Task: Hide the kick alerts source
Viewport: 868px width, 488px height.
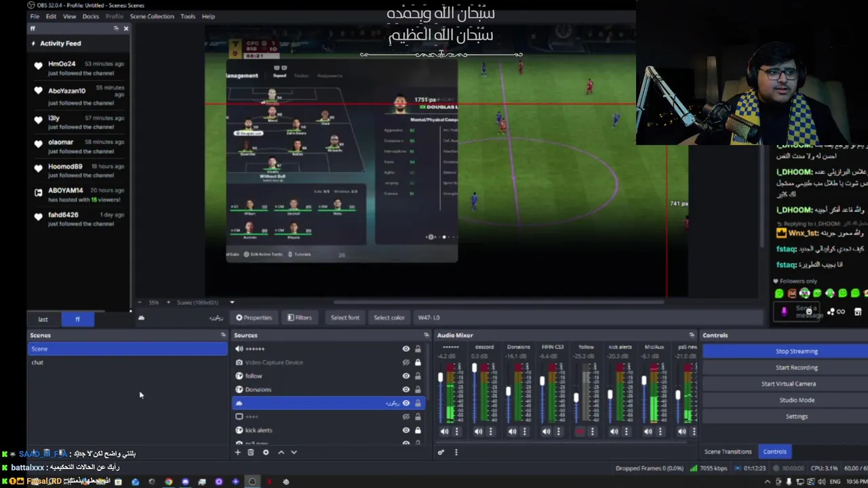Action: (x=406, y=430)
